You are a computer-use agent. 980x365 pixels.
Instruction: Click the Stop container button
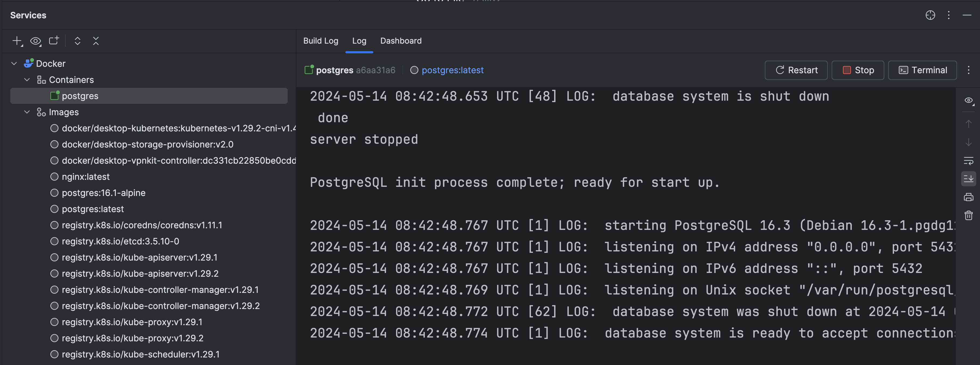click(x=857, y=70)
